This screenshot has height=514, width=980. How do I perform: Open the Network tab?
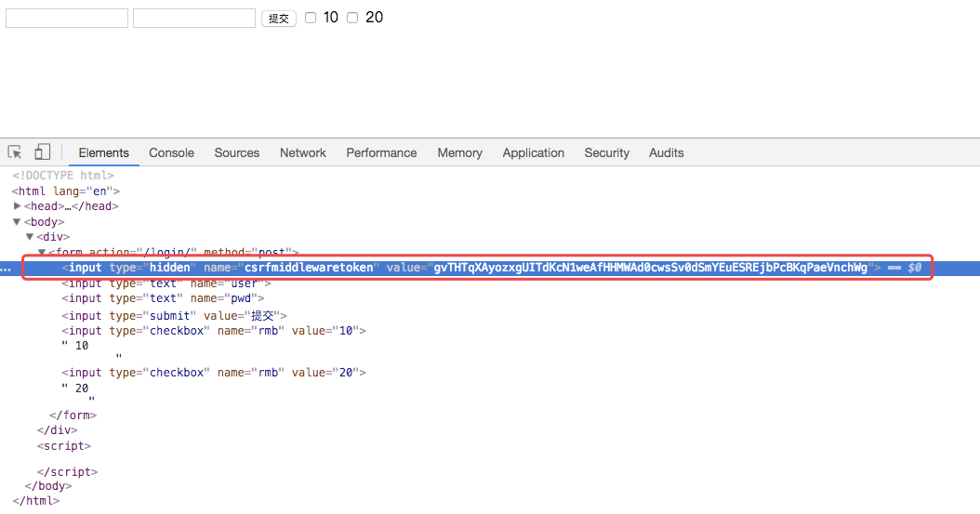coord(303,153)
